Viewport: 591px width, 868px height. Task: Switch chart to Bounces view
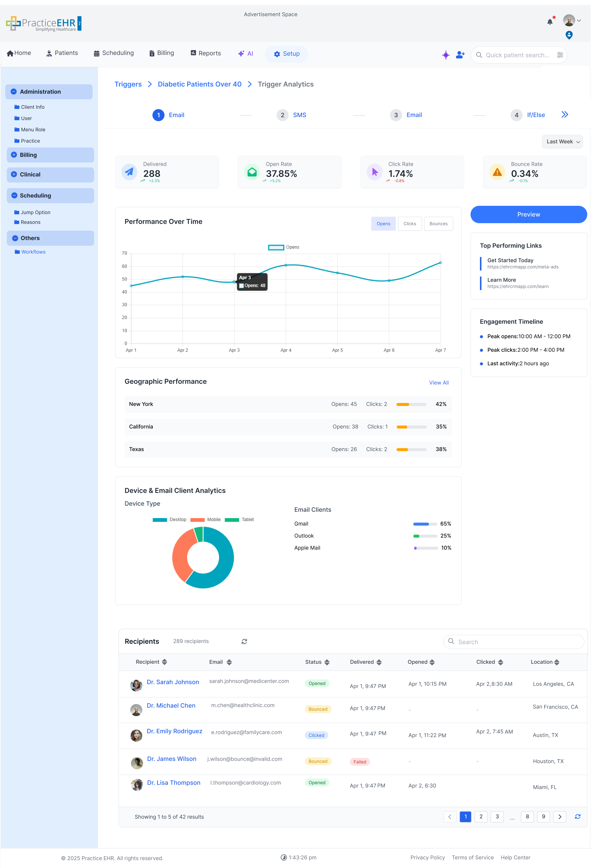[x=438, y=223]
